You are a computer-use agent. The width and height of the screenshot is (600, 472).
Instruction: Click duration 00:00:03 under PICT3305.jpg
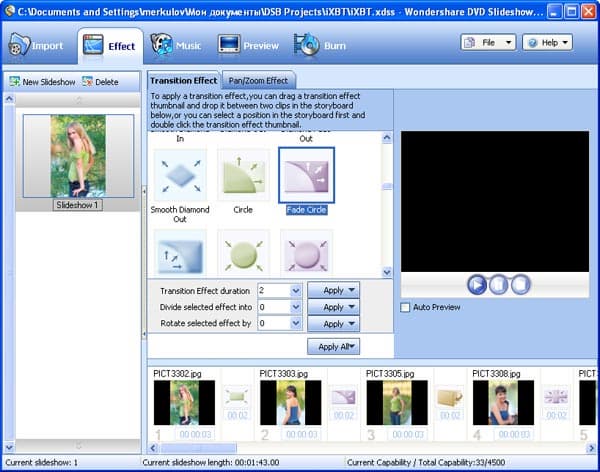408,434
